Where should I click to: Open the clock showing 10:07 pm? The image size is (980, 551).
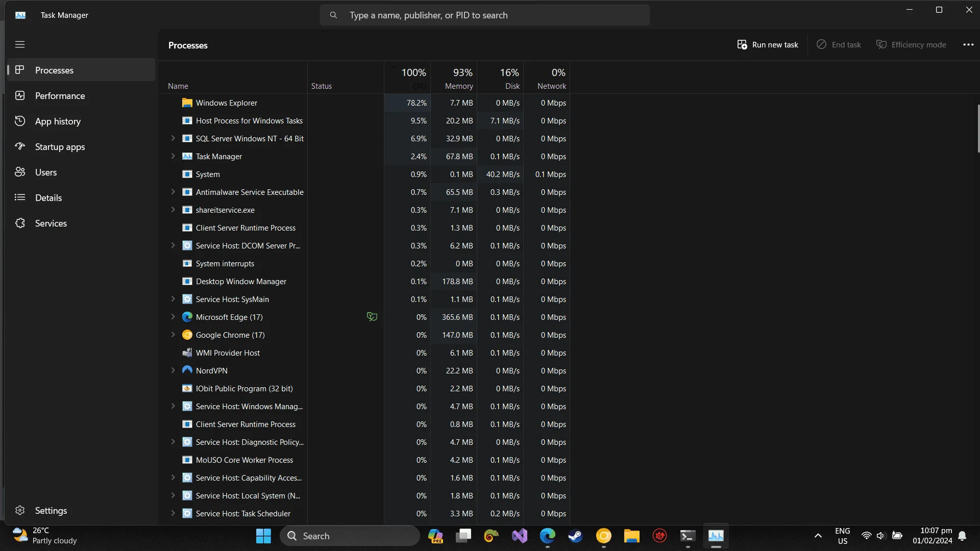click(x=933, y=536)
